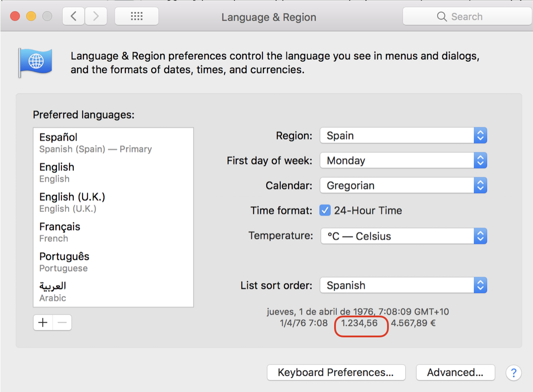Select Português in the languages list
533x392 pixels.
pos(113,261)
